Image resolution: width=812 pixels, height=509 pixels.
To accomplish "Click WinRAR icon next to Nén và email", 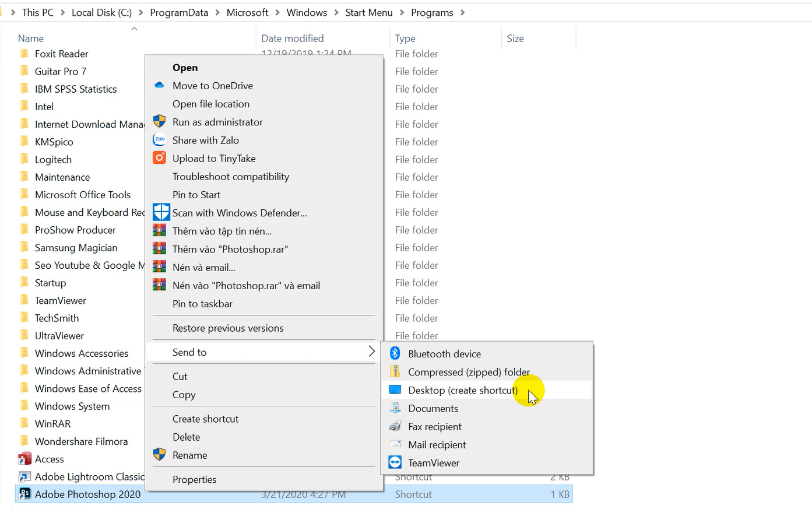I will click(x=159, y=267).
